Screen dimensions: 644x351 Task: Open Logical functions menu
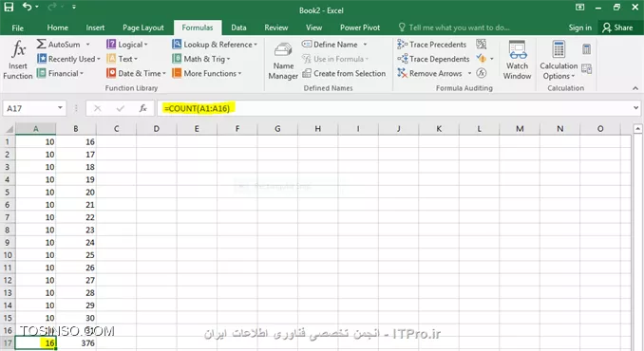pos(127,45)
